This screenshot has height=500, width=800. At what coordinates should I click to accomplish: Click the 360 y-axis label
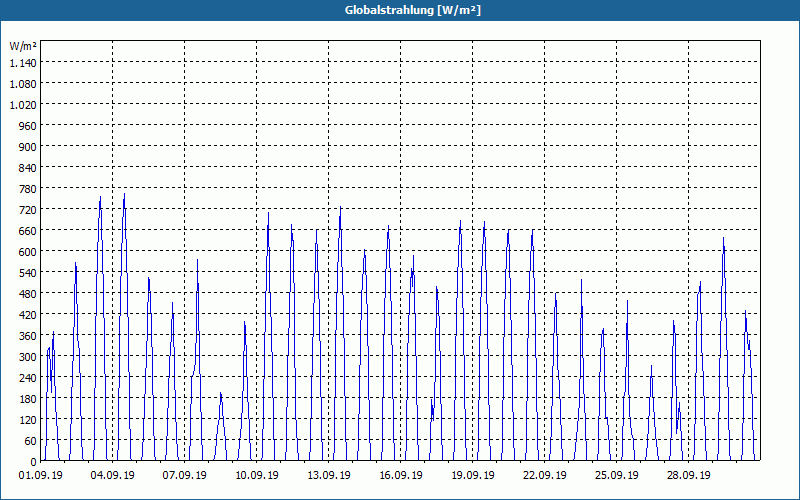click(29, 336)
